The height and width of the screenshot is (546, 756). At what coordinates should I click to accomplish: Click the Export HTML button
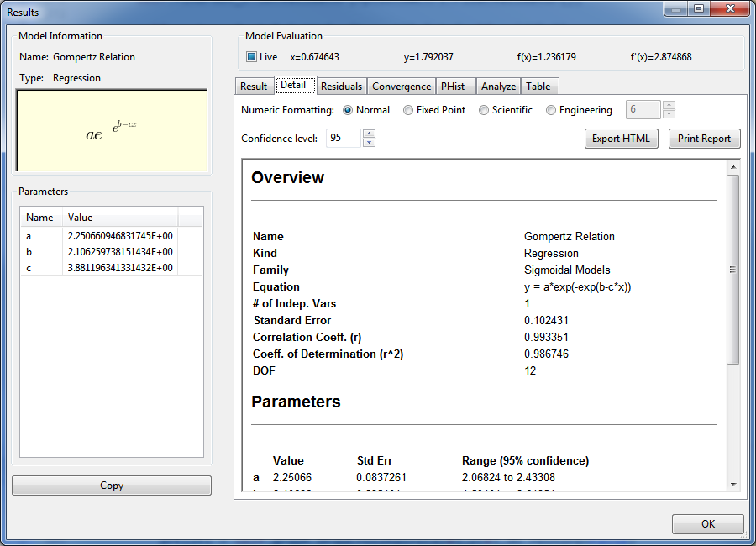[x=621, y=139]
